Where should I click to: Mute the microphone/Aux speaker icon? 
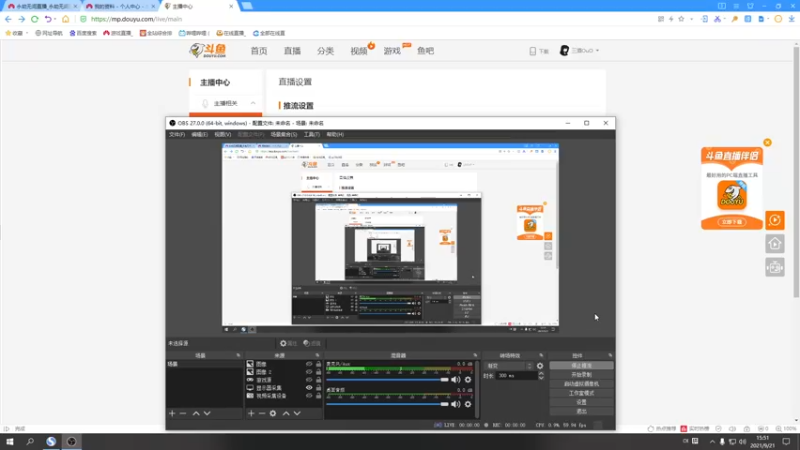pyautogui.click(x=456, y=380)
